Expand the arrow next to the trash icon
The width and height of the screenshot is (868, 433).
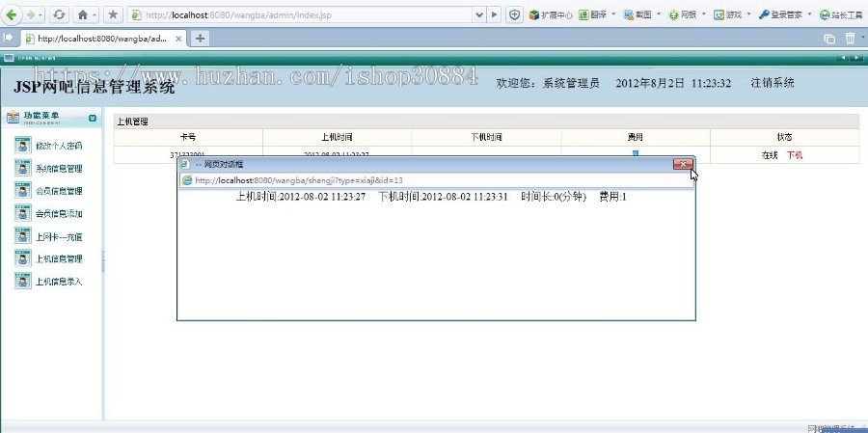pos(861,39)
